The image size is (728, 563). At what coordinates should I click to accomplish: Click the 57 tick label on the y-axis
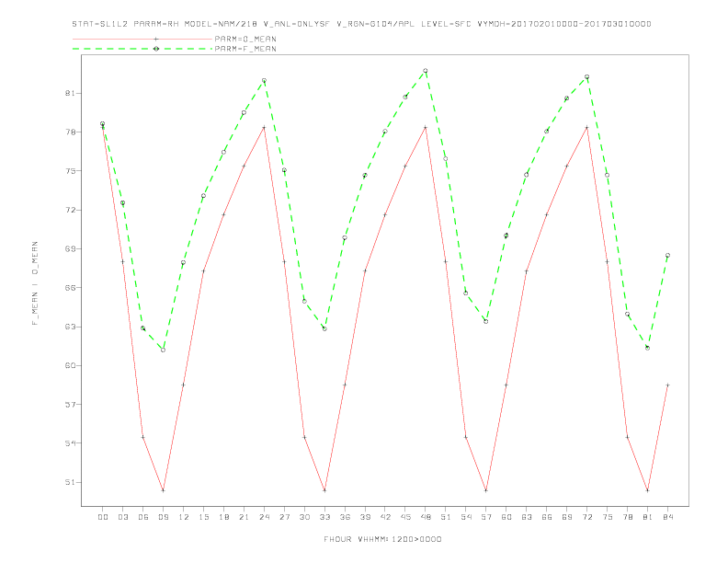(x=70, y=405)
